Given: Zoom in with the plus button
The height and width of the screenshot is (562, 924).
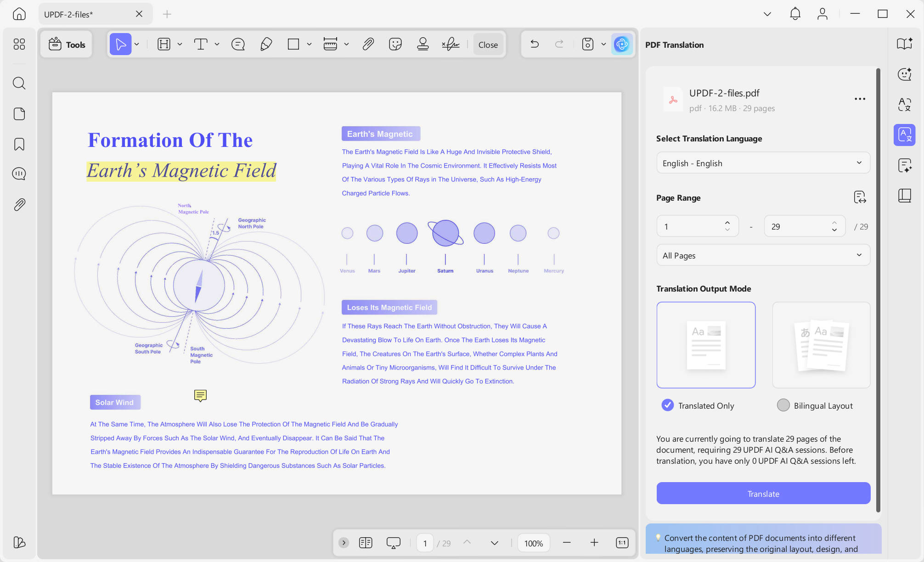Looking at the screenshot, I should pos(594,543).
